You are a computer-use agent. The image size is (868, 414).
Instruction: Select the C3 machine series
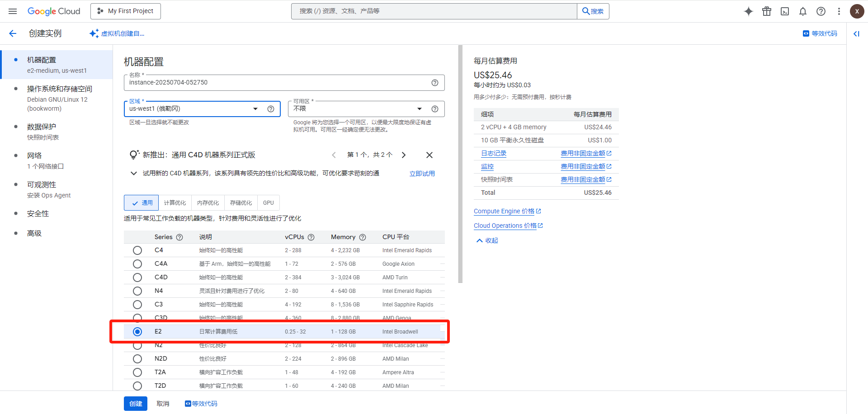click(x=137, y=305)
